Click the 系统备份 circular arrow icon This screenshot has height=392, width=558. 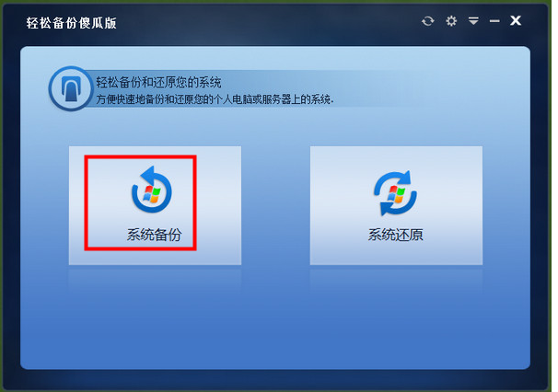coord(152,190)
